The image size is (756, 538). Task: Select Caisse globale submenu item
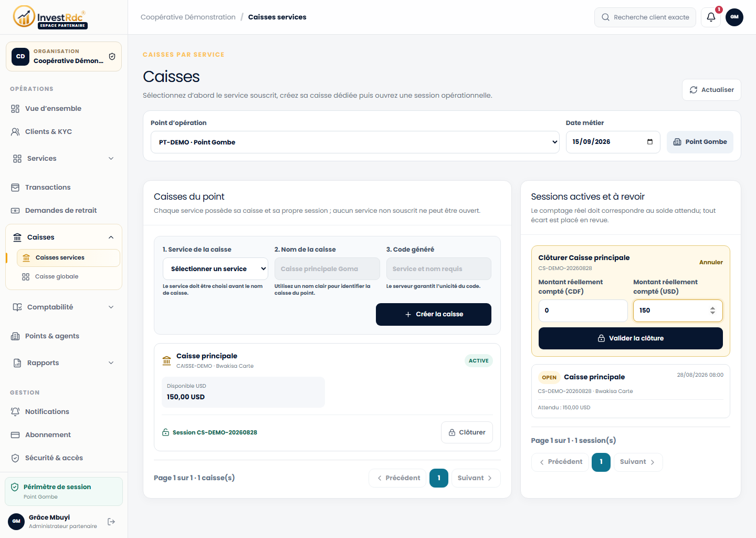[x=68, y=277]
